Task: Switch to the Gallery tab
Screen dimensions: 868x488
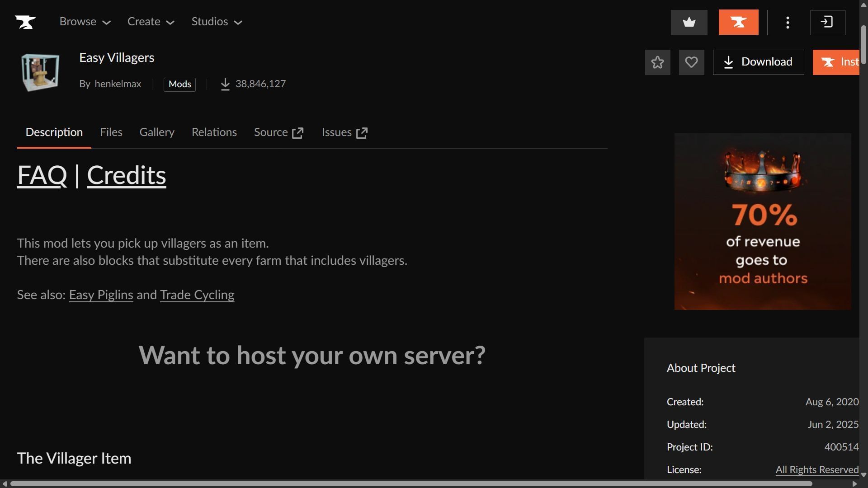Action: [156, 132]
